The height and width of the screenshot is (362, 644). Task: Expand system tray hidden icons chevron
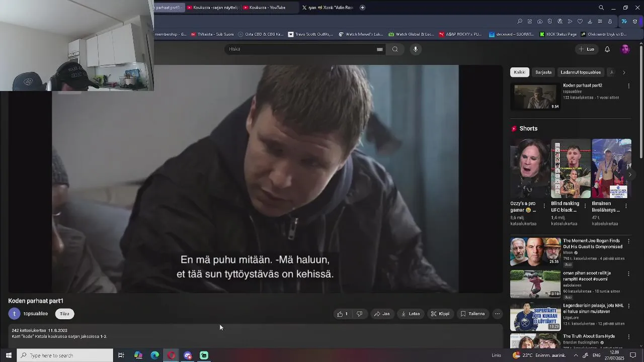(x=576, y=355)
